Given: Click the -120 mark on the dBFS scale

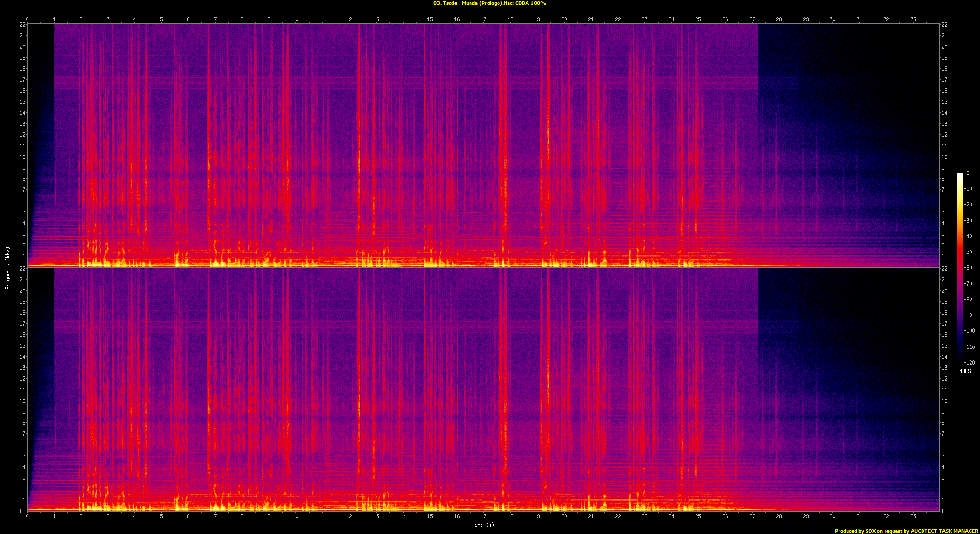Looking at the screenshot, I should tap(969, 362).
